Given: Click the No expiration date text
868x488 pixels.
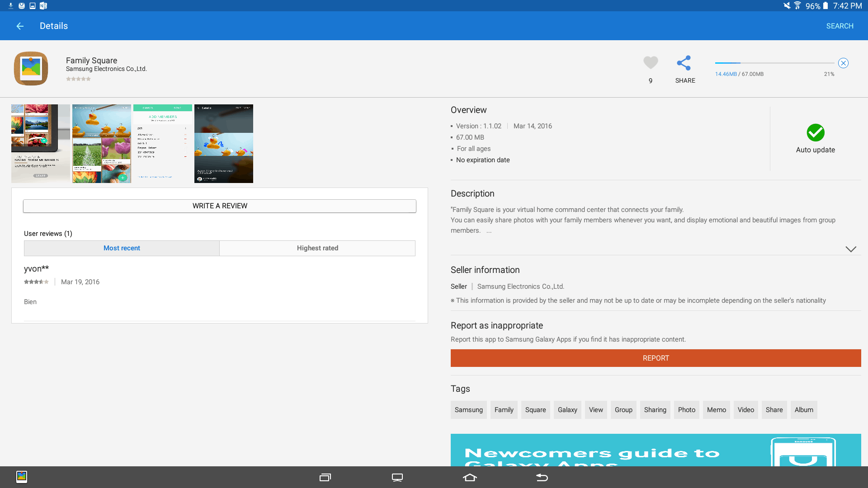Looking at the screenshot, I should click(x=483, y=160).
